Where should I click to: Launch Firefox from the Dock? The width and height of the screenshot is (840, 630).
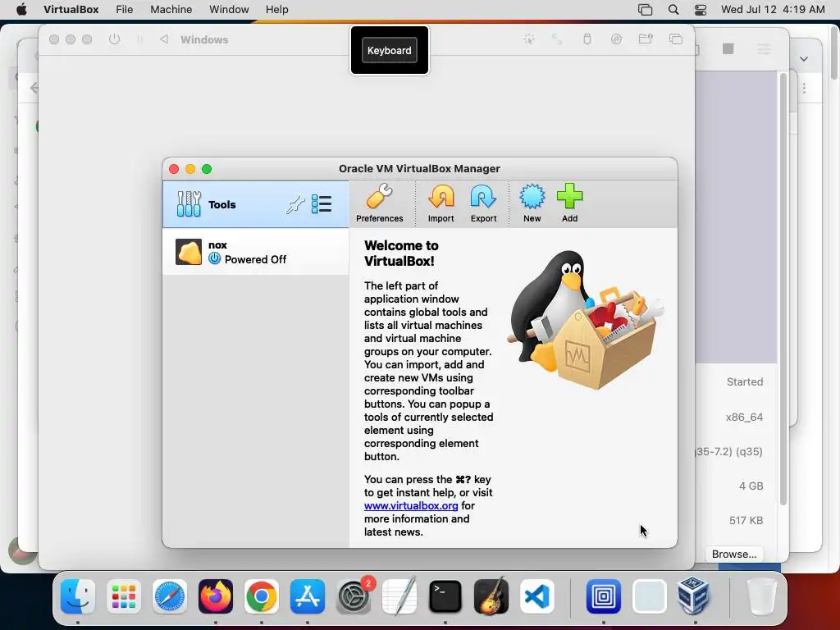click(216, 596)
